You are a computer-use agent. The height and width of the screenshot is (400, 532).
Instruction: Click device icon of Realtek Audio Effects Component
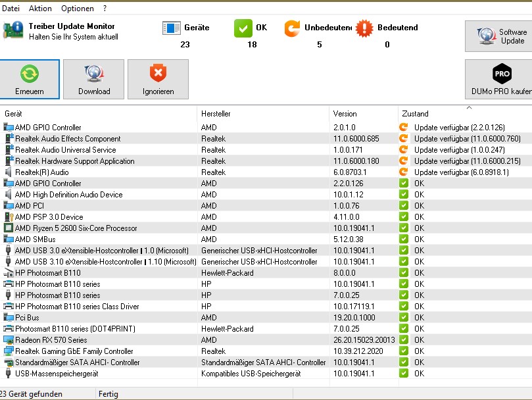click(9, 139)
